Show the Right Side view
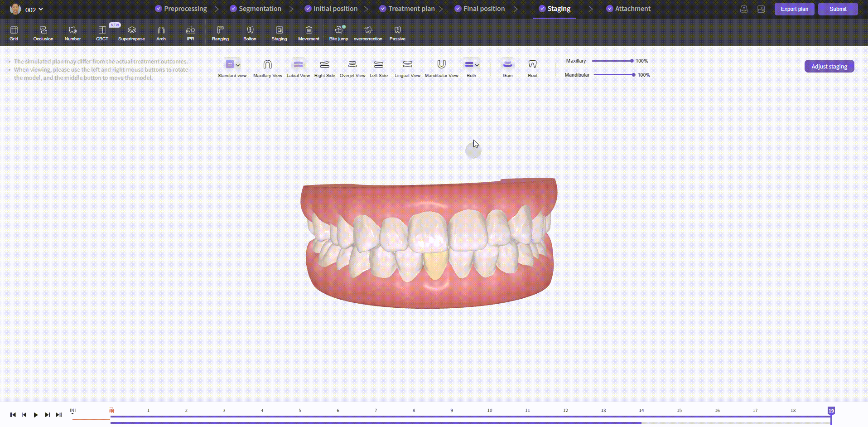This screenshot has height=427, width=868. coord(325,68)
